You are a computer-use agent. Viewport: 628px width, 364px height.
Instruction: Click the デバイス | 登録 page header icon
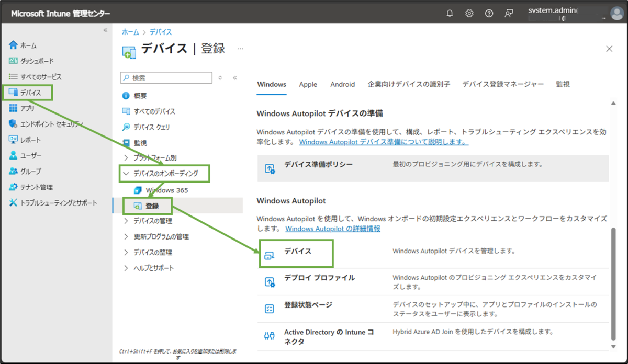tap(129, 52)
